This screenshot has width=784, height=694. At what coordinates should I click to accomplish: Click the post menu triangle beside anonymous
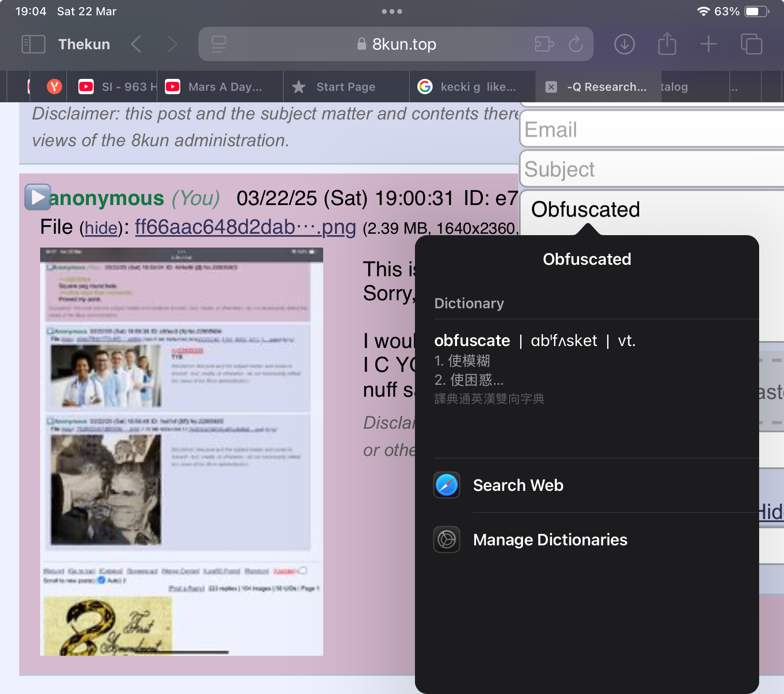[37, 197]
